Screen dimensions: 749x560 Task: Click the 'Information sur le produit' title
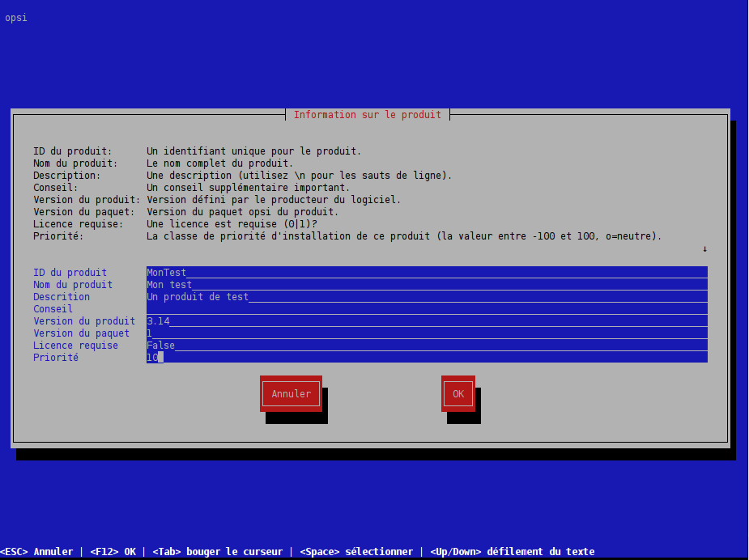tap(368, 115)
